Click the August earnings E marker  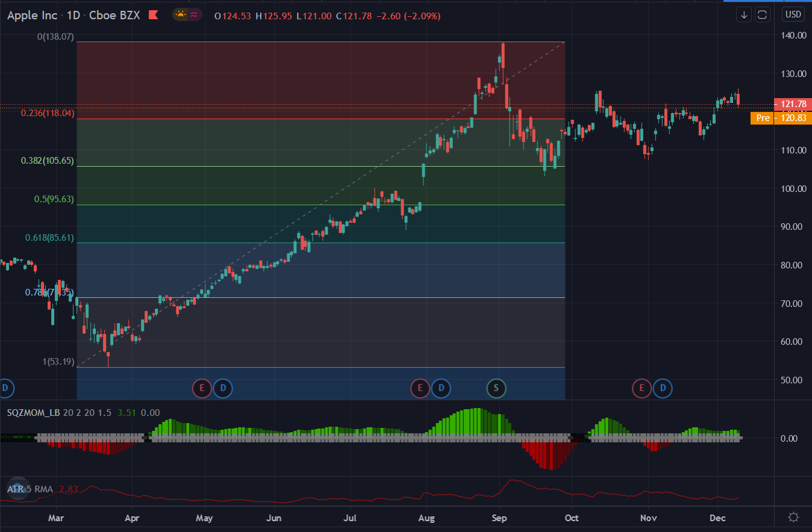point(420,388)
